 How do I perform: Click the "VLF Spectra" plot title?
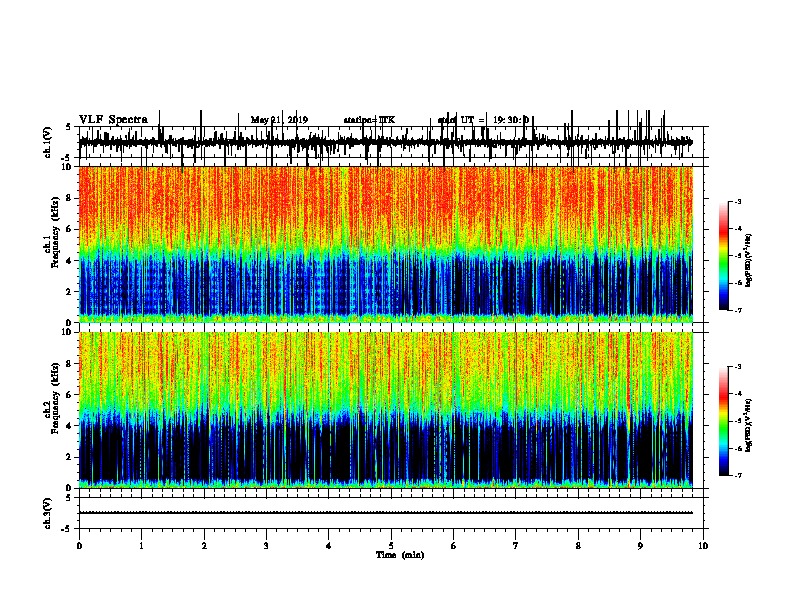click(x=113, y=120)
